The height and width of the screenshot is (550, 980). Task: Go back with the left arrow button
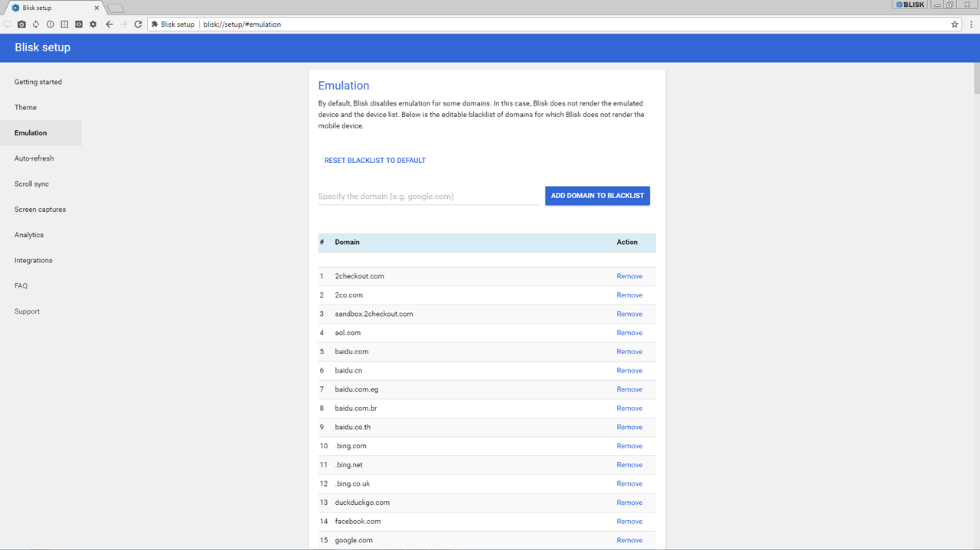(x=109, y=24)
